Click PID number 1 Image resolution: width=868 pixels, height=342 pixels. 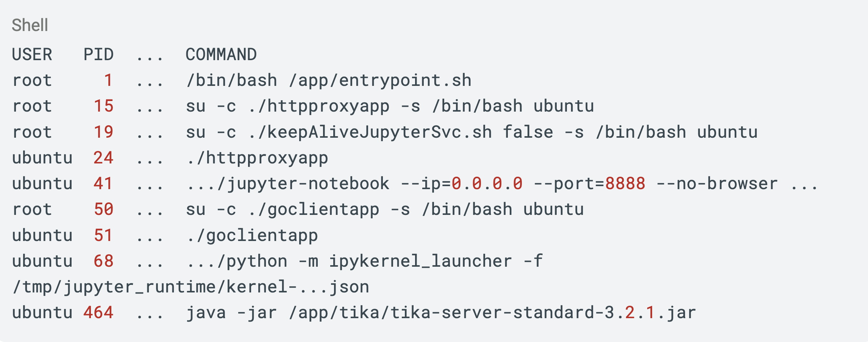(108, 80)
